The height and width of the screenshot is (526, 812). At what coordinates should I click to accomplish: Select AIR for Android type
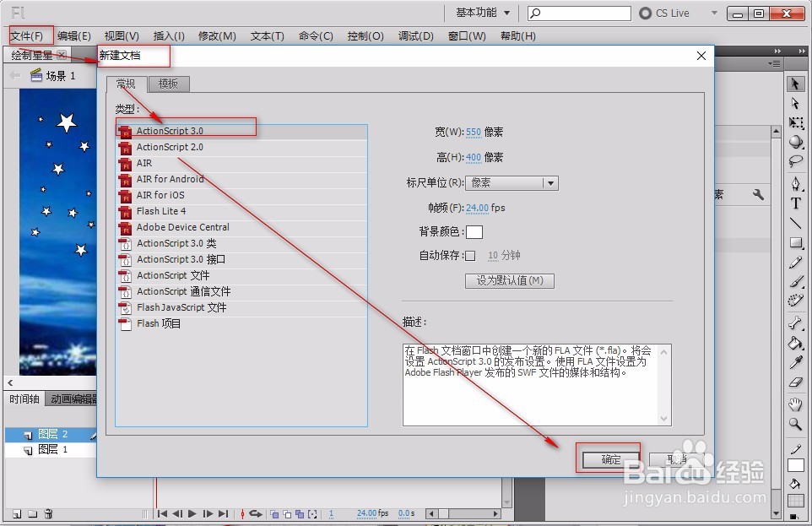coord(241,179)
